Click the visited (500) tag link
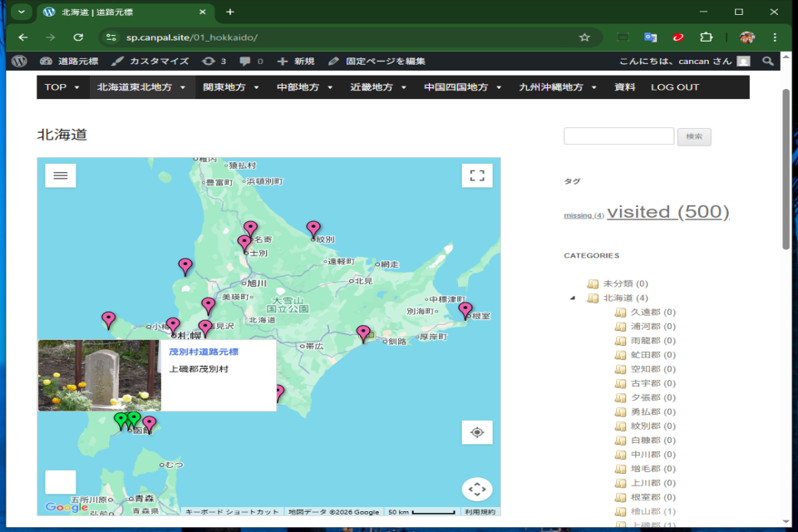 [x=667, y=212]
